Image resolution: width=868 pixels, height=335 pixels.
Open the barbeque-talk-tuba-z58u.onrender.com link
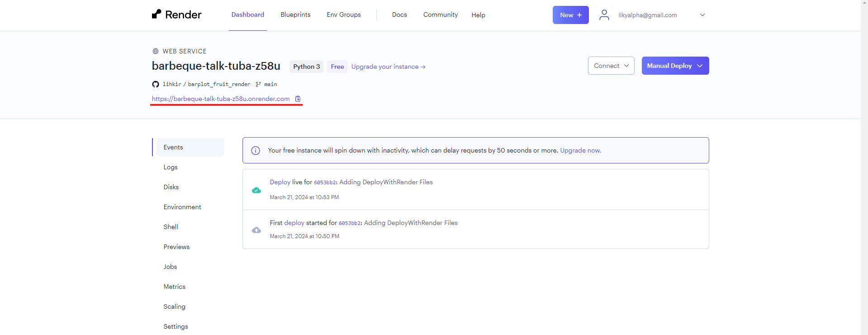(221, 99)
